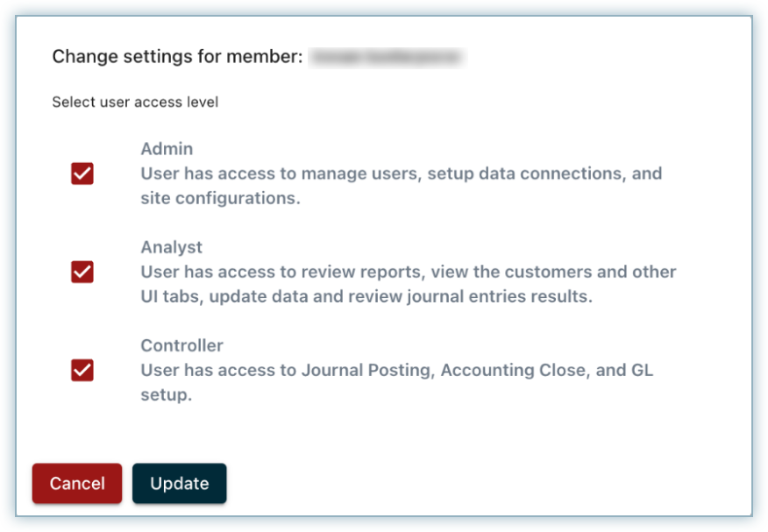Click the Controller role title
Viewport: 768px width, 532px height.
tap(181, 345)
